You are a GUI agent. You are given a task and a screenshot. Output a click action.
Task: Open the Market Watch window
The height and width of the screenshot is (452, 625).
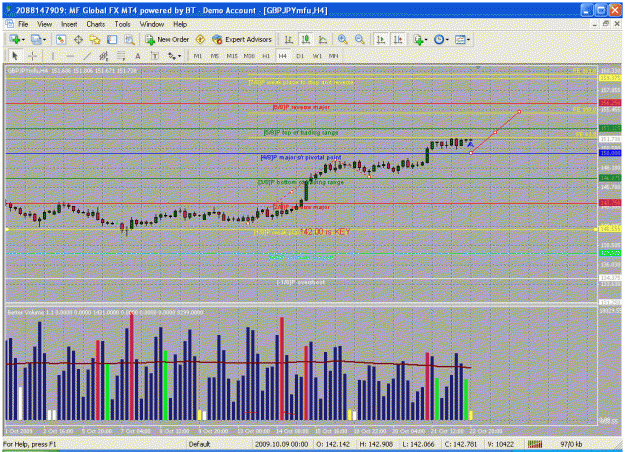pyautogui.click(x=61, y=39)
